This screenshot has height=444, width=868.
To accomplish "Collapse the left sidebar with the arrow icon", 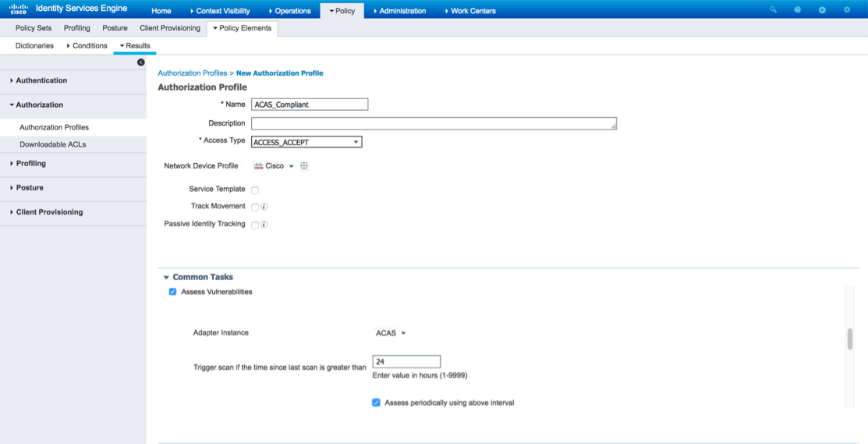I will 140,62.
